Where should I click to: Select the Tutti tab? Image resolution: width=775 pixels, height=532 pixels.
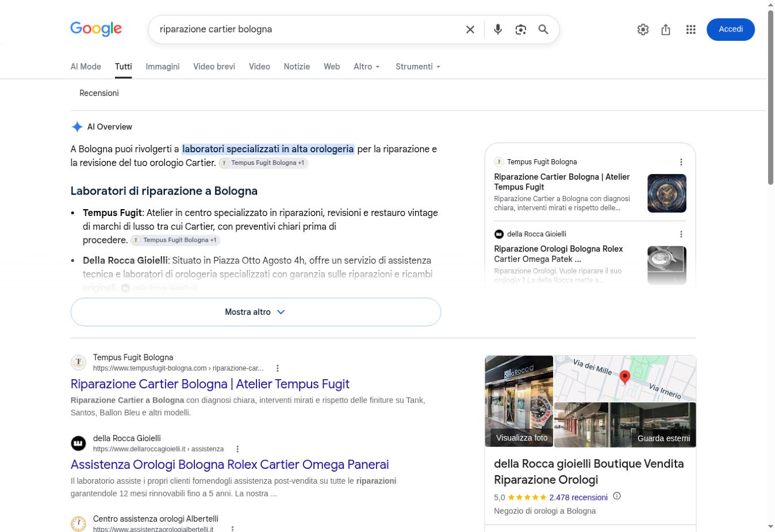pyautogui.click(x=124, y=67)
